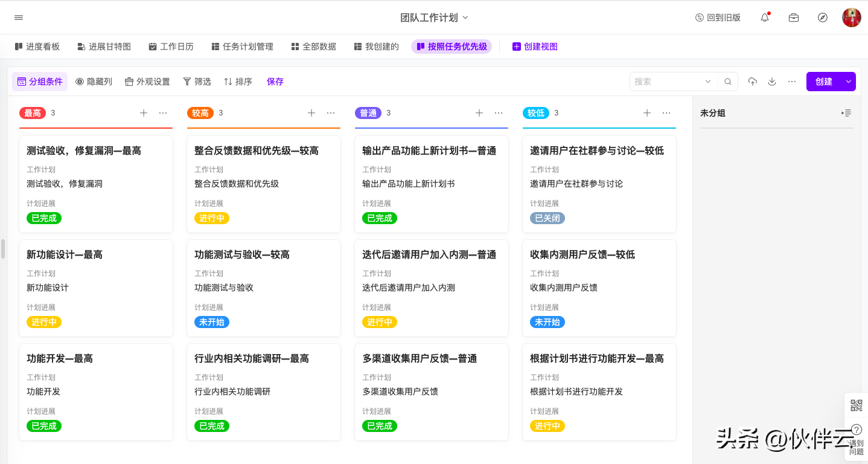868x464 pixels.
Task: Click the notification bell icon
Action: (765, 18)
